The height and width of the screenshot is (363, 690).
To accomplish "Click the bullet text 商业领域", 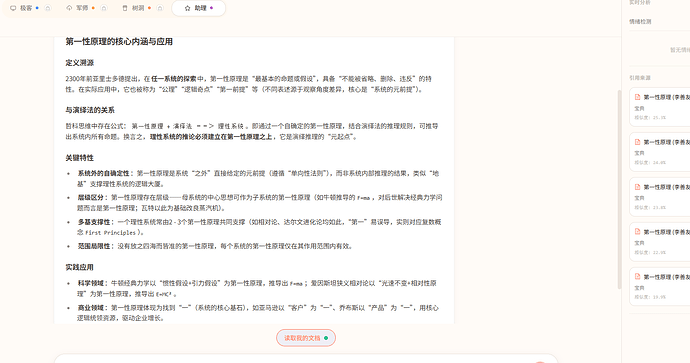I will point(91,308).
